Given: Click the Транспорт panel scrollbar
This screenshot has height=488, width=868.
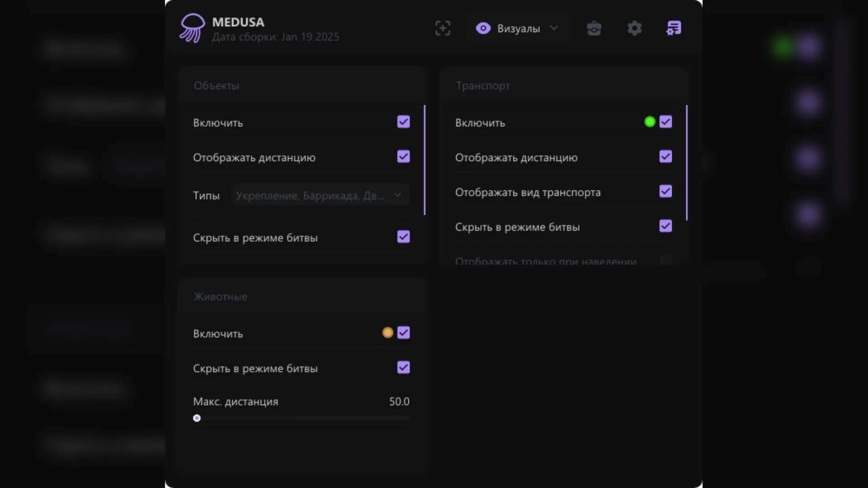Looking at the screenshot, I should coord(686,163).
